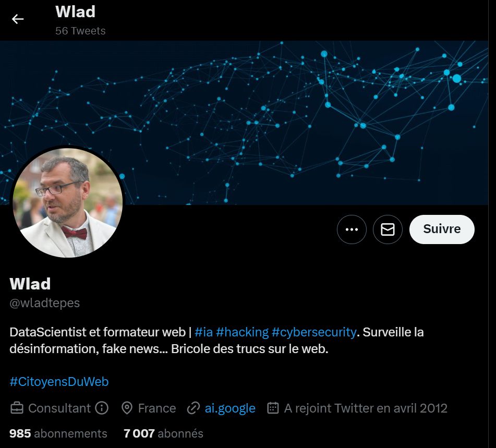496x448 pixels.
Task: Click the Consultant info circle icon
Action: click(x=102, y=408)
